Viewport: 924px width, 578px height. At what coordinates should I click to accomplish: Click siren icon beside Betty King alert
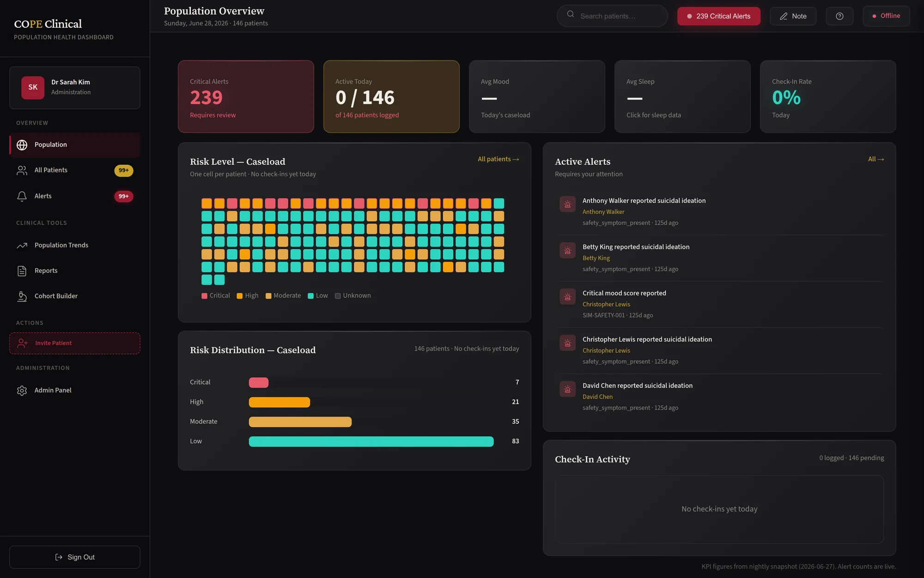(x=567, y=251)
